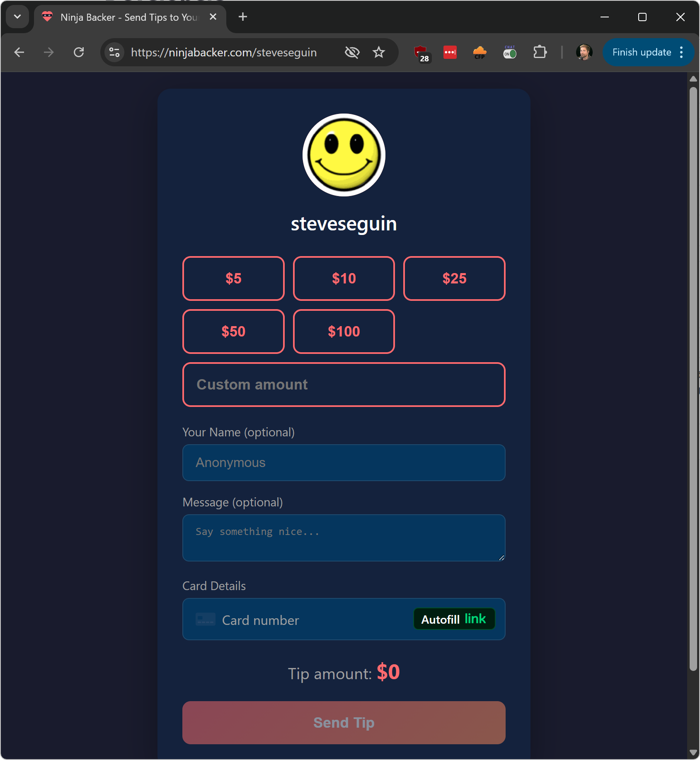The width and height of the screenshot is (700, 760).
Task: Open the LastPass extension icon
Action: tap(450, 52)
